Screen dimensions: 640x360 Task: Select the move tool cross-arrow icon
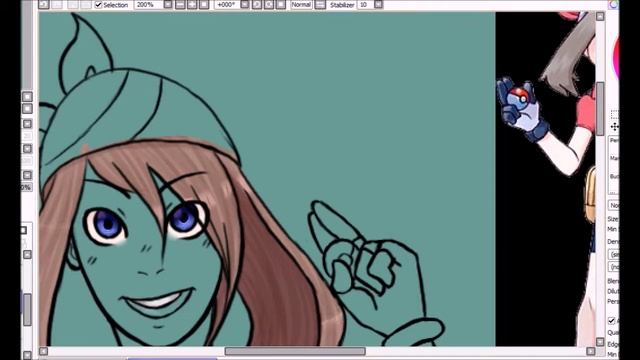tap(615, 127)
